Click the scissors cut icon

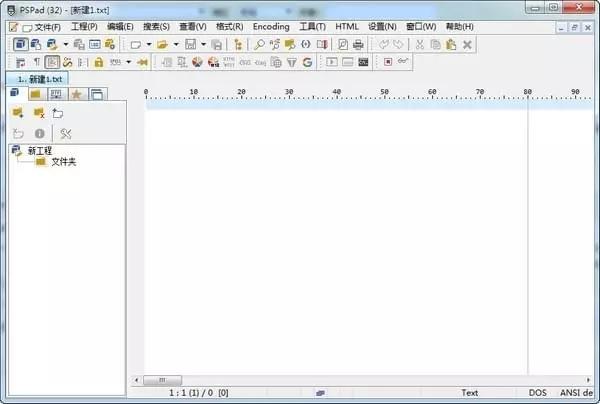[420, 45]
